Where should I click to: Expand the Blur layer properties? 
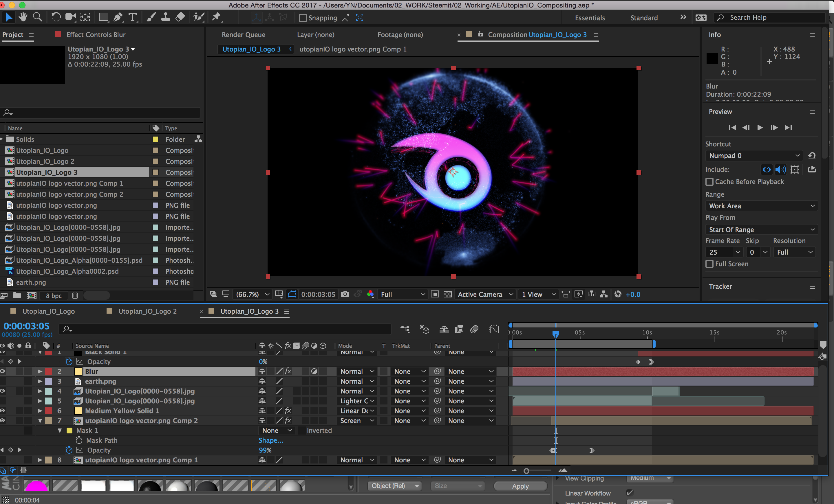pos(40,371)
